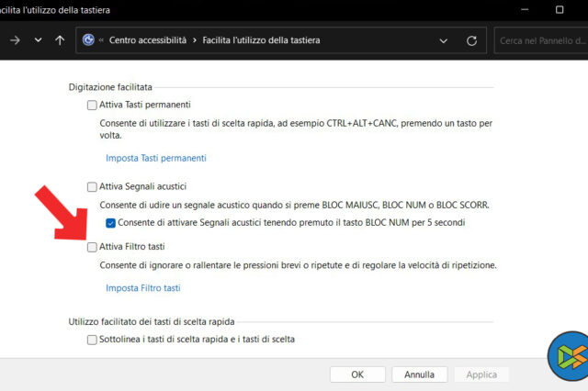588x391 pixels.
Task: Check the Attiva Filtro tasti box
Action: [92, 247]
